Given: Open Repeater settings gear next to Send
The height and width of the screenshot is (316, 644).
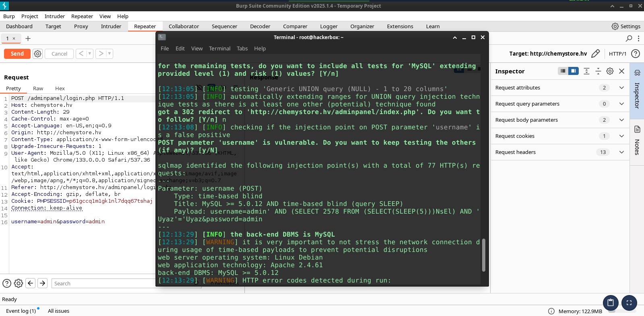Looking at the screenshot, I should pos(37,54).
